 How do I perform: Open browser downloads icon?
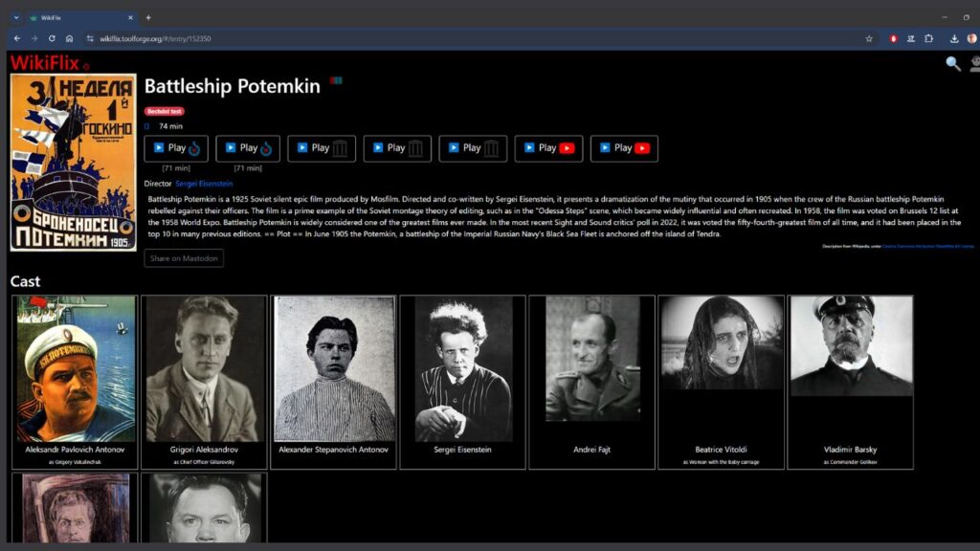pos(954,38)
